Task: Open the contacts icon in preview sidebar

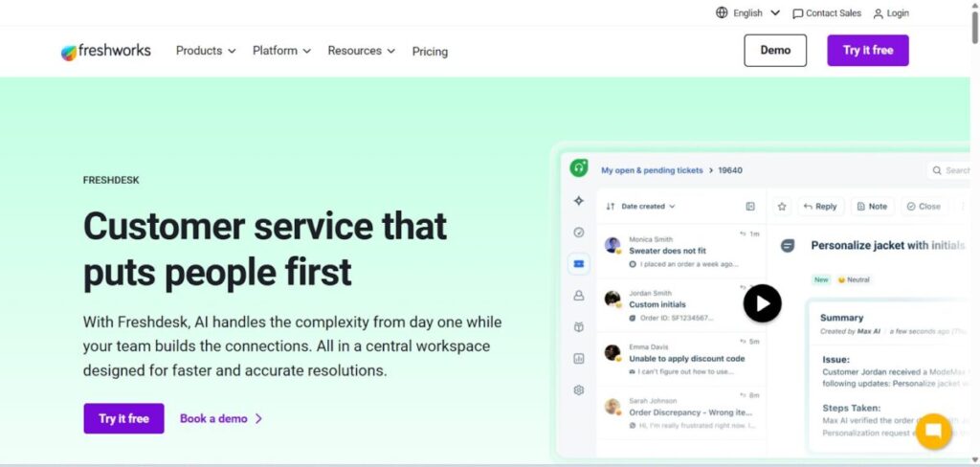Action: click(x=579, y=296)
